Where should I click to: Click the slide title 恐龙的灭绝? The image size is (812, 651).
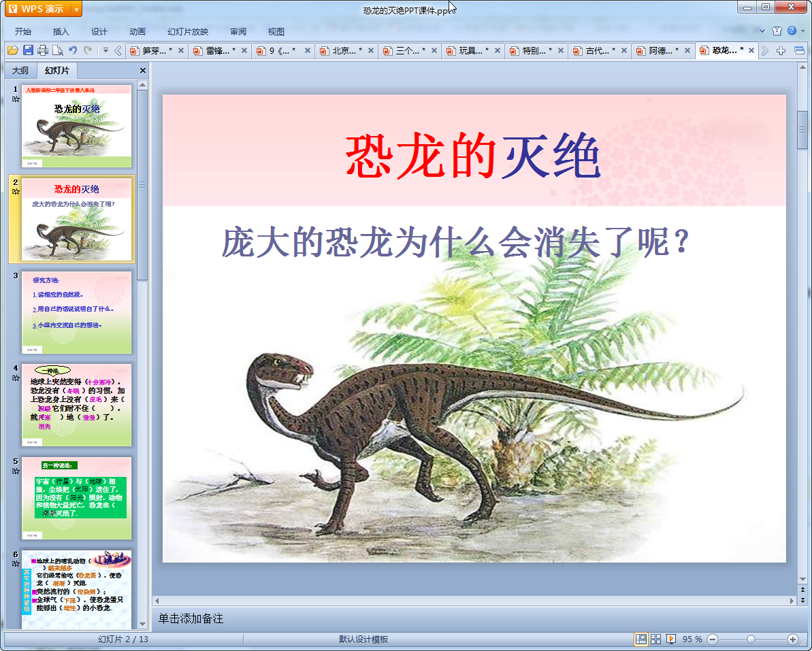coord(473,156)
